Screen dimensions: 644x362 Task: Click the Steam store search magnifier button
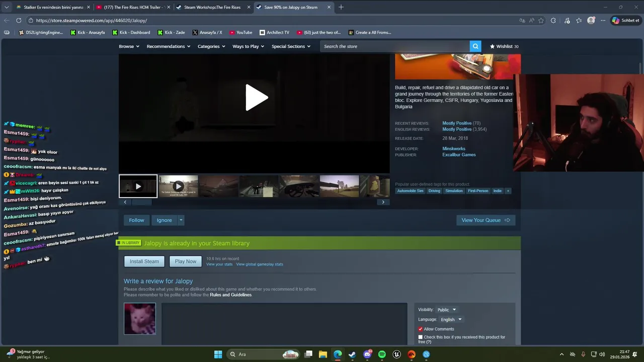point(475,46)
